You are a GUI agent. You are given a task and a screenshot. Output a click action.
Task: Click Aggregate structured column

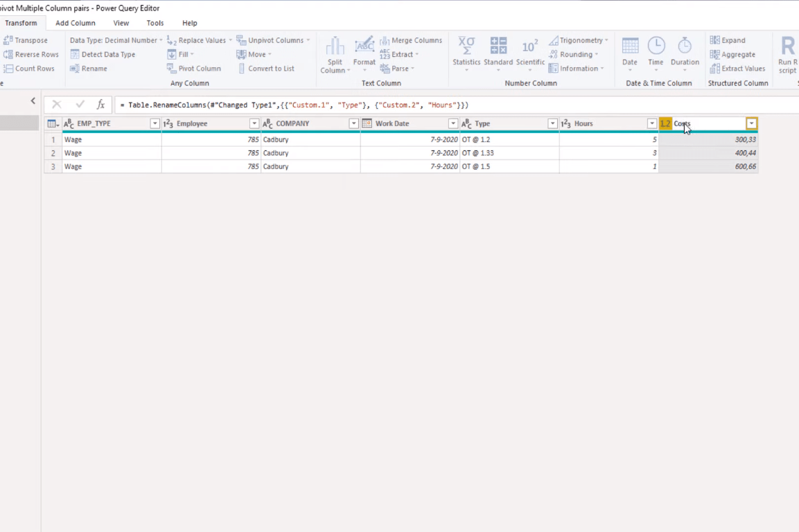(732, 54)
